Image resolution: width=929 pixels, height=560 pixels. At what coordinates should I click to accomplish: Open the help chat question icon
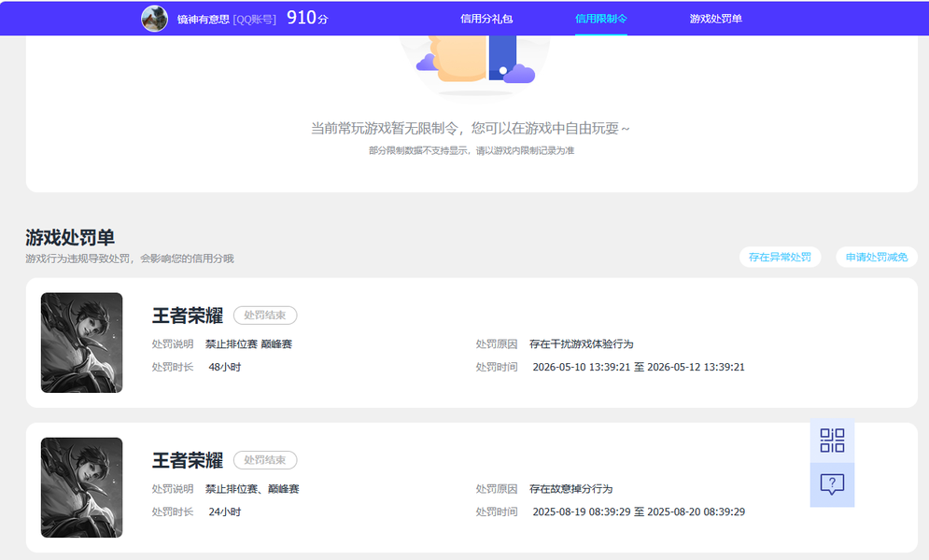pos(832,484)
